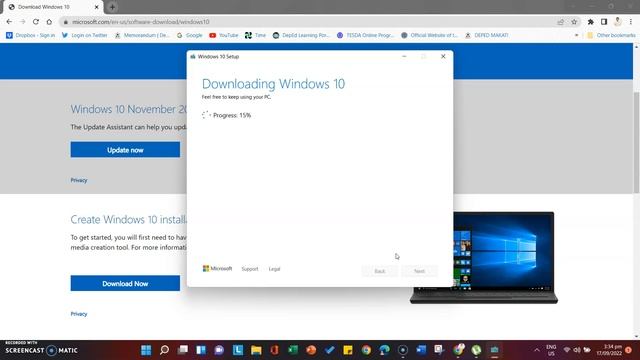Open the Chrome home page button
The height and width of the screenshot is (360, 640).
point(49,22)
